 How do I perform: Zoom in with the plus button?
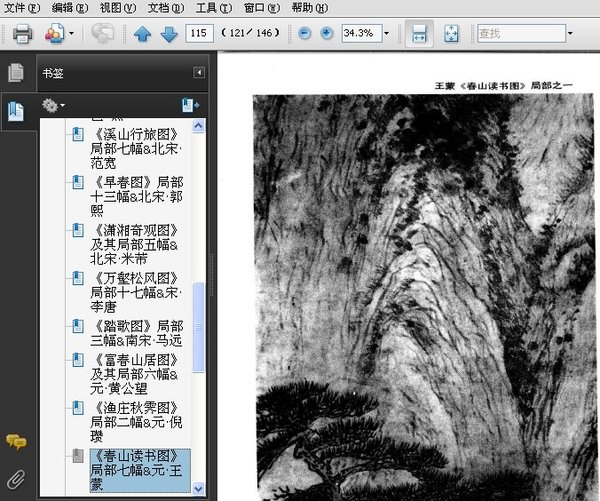tap(326, 33)
